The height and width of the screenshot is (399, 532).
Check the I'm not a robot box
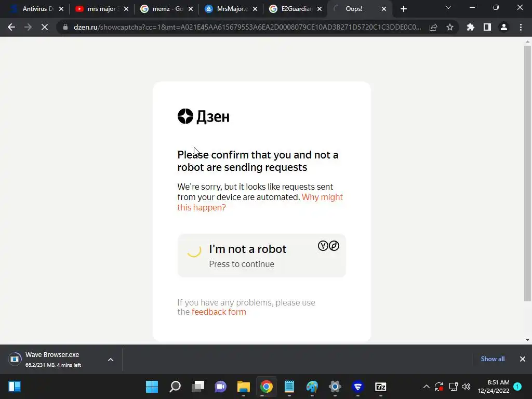(x=194, y=250)
